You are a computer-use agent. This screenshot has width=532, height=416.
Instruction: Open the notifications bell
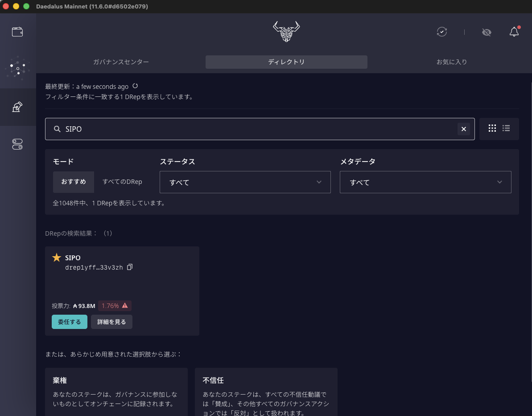click(514, 32)
